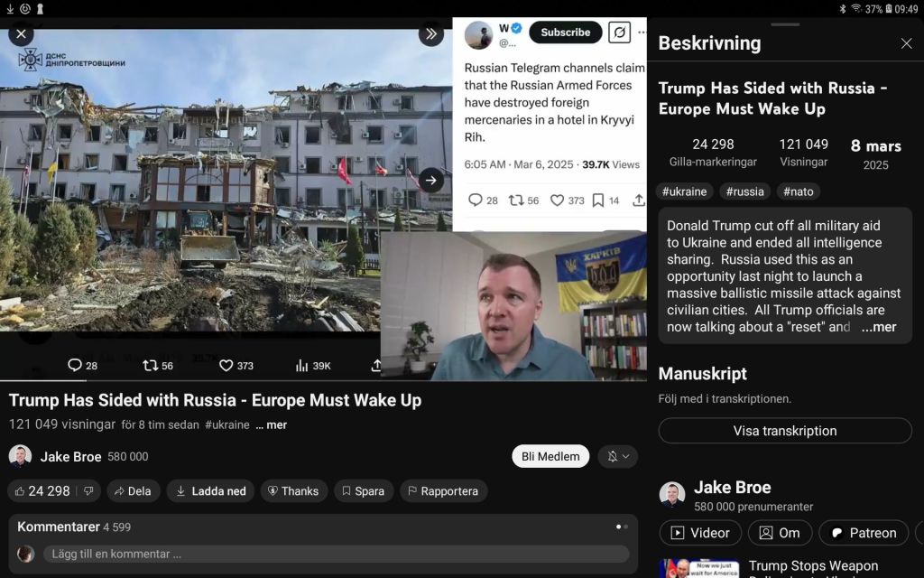
Task: Close the video player with X icon
Action: pyautogui.click(x=21, y=34)
